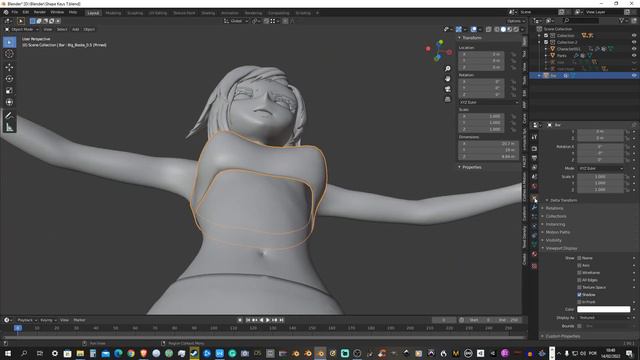The width and height of the screenshot is (640, 360).
Task: Click the Options button in viewport header
Action: pyautogui.click(x=516, y=21)
